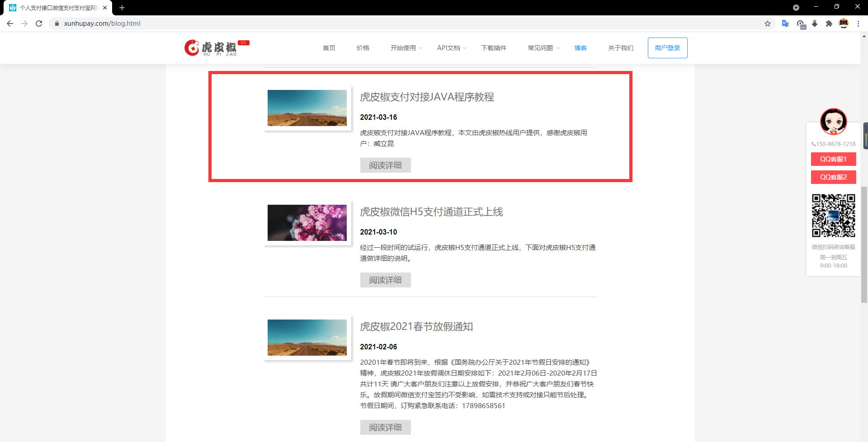This screenshot has width=868, height=442.
Task: Reload the current page
Action: pyautogui.click(x=39, y=24)
